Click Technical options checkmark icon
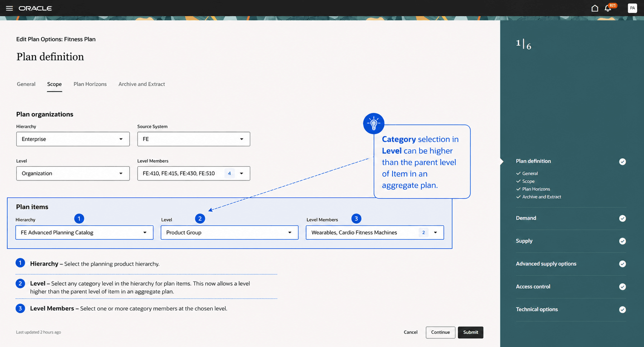Viewport: 644px width, 347px height. coord(623,310)
